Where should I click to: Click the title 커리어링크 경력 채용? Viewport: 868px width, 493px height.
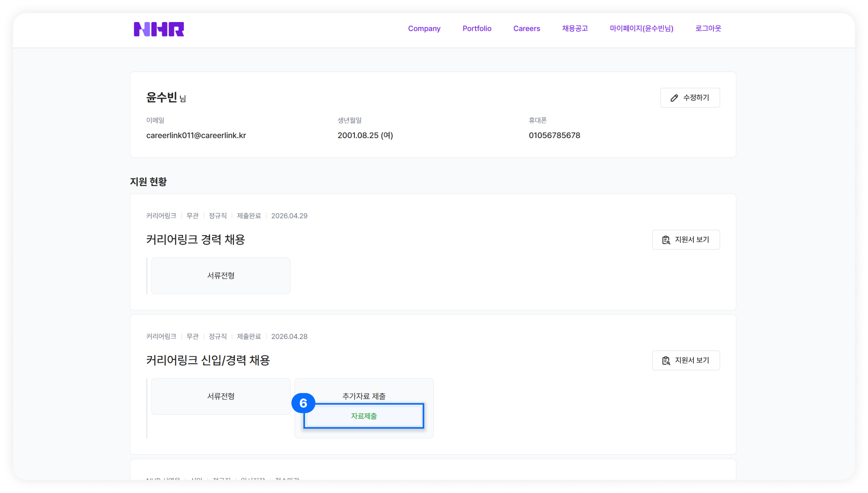[196, 240]
